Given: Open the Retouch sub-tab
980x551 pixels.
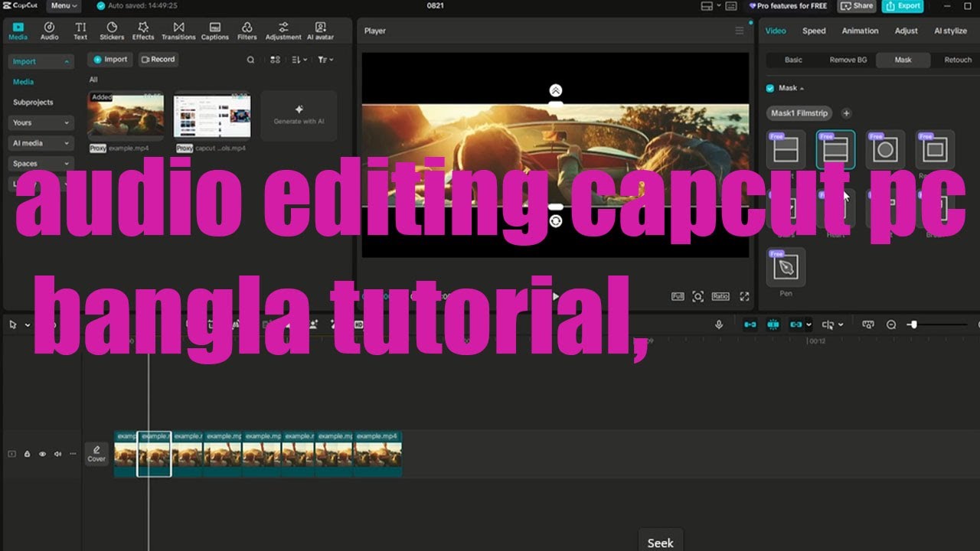Looking at the screenshot, I should [958, 60].
